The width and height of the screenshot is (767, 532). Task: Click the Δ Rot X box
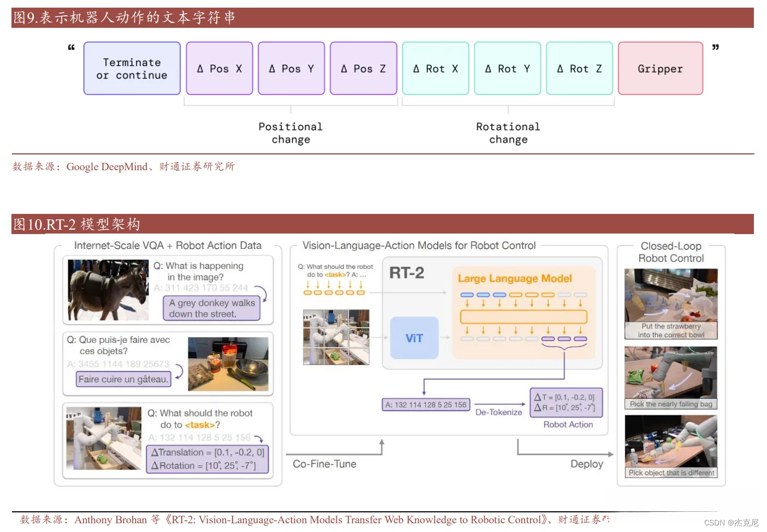pyautogui.click(x=436, y=68)
